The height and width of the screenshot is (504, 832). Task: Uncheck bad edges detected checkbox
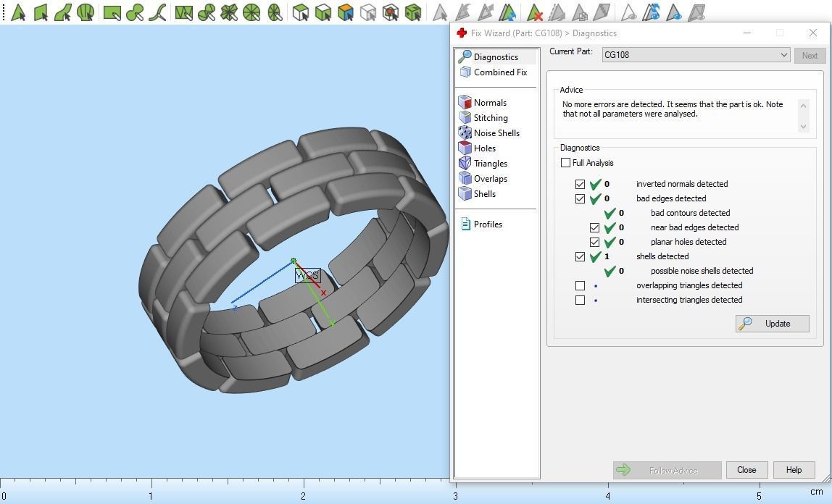coord(580,198)
